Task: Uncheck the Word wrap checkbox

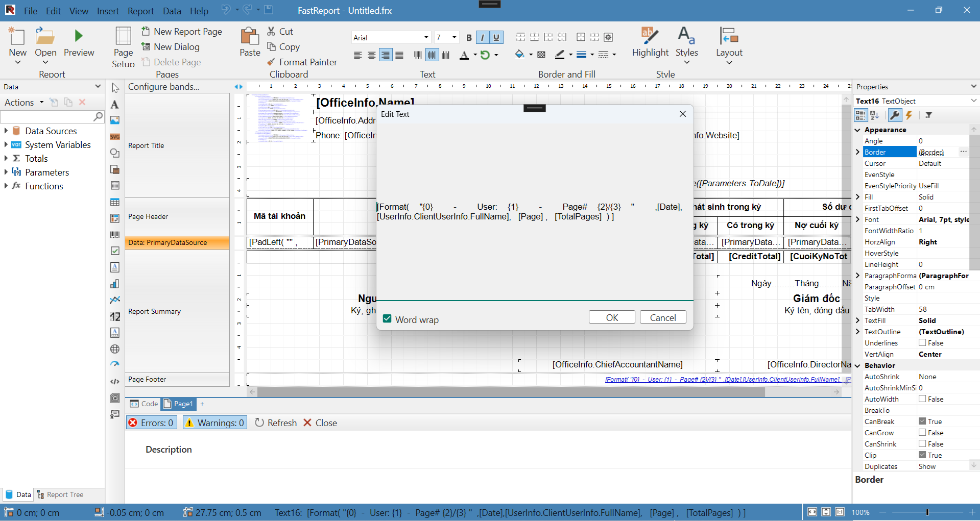Action: click(x=388, y=319)
